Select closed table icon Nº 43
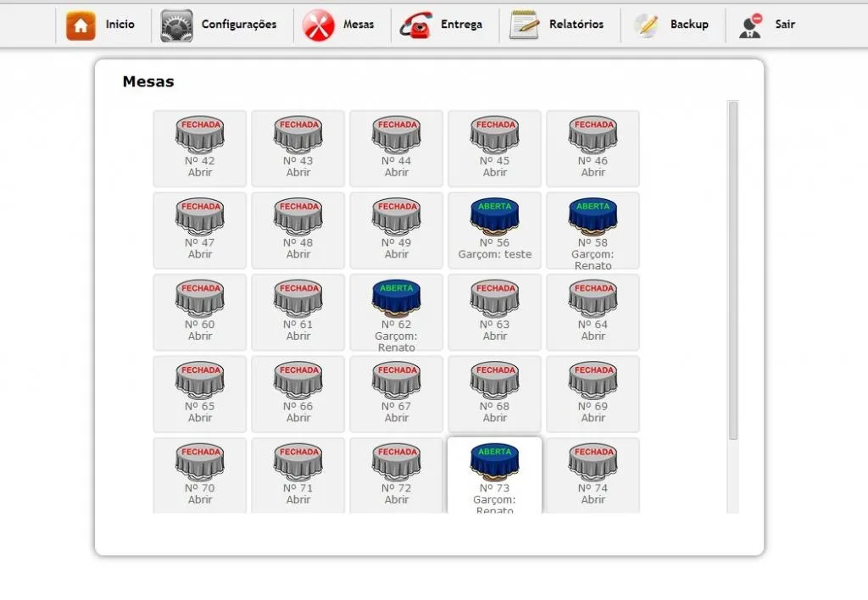 click(x=298, y=135)
